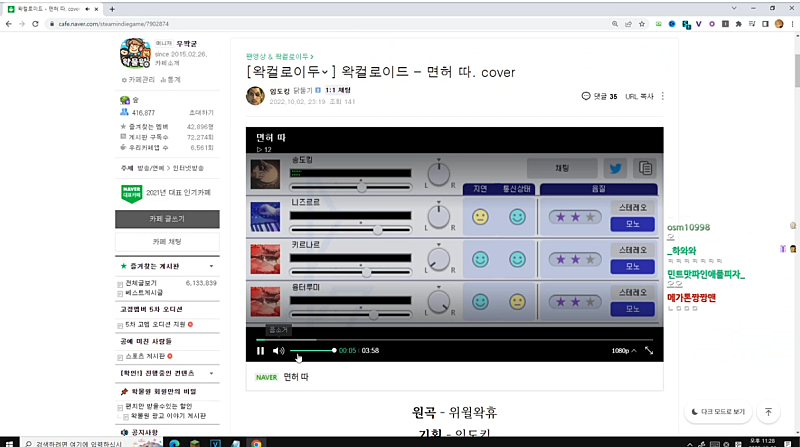Click the first blue smiley in the 키르나르 row
This screenshot has width=800, height=447.
[480, 259]
